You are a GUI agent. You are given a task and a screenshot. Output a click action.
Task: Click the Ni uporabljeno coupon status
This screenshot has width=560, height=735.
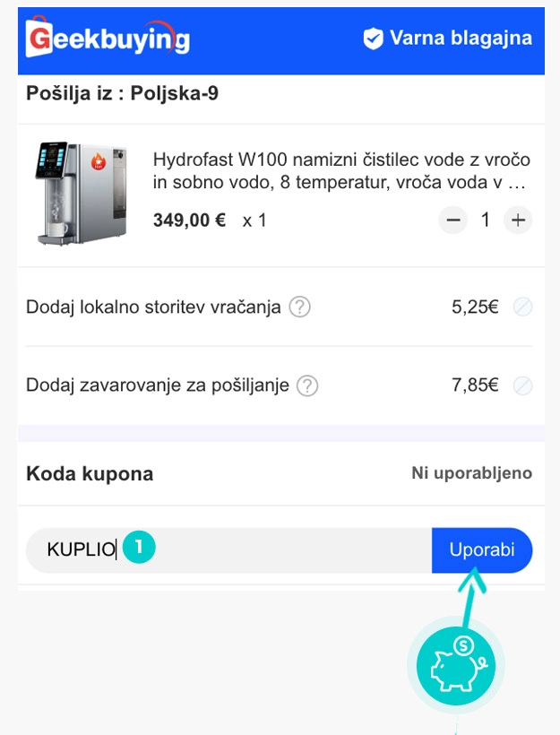click(x=471, y=472)
